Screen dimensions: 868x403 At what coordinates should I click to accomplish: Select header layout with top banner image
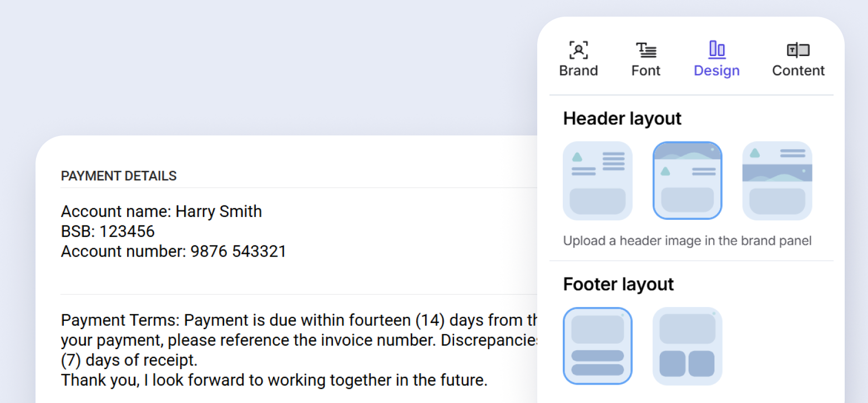point(687,180)
